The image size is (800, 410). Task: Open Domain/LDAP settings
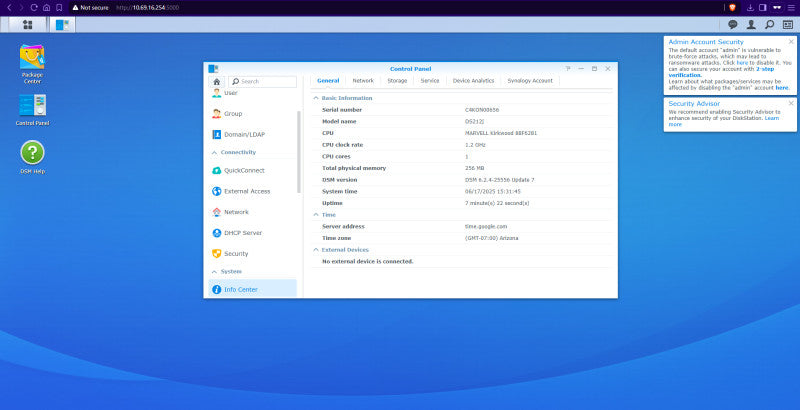(252, 135)
